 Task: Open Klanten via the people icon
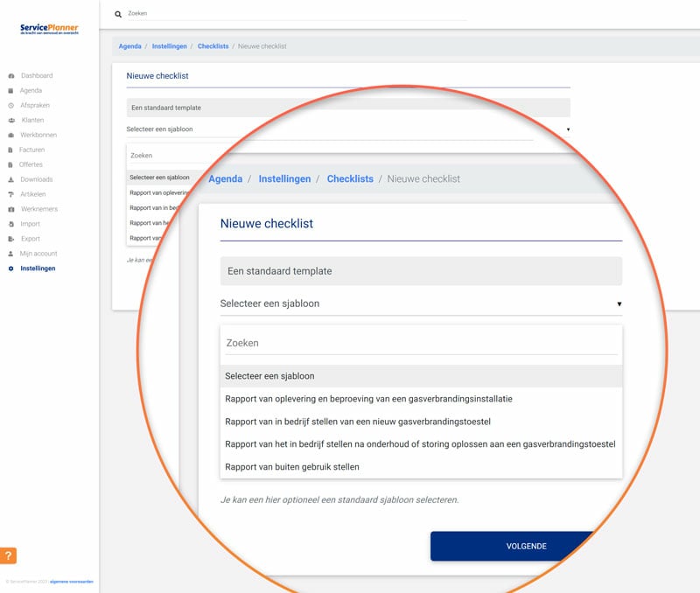tap(11, 120)
